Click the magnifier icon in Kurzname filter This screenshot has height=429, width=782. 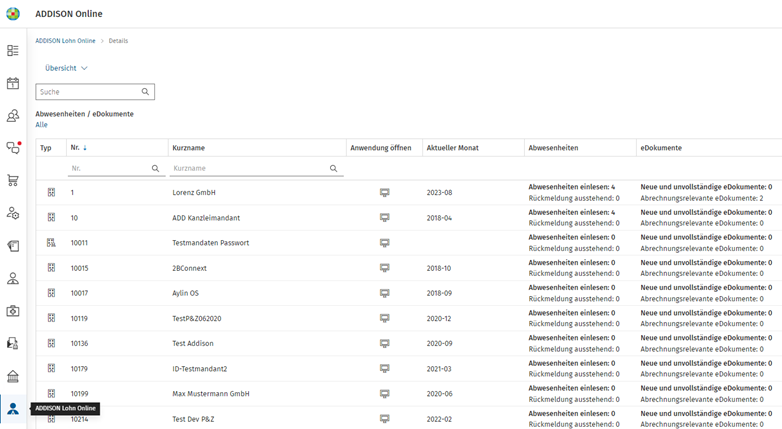point(333,169)
